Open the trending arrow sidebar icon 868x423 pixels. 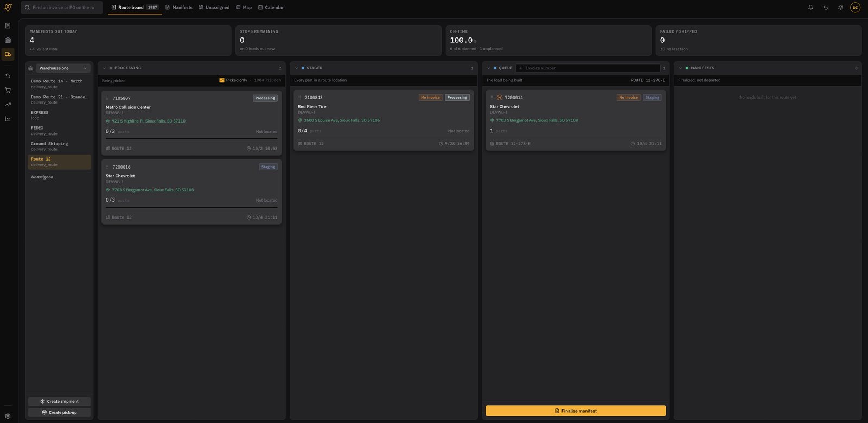click(x=8, y=104)
